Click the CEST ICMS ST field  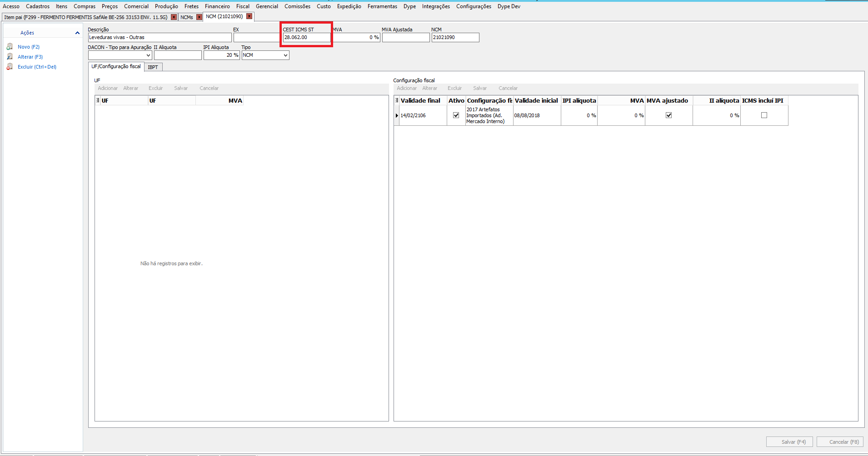click(307, 37)
